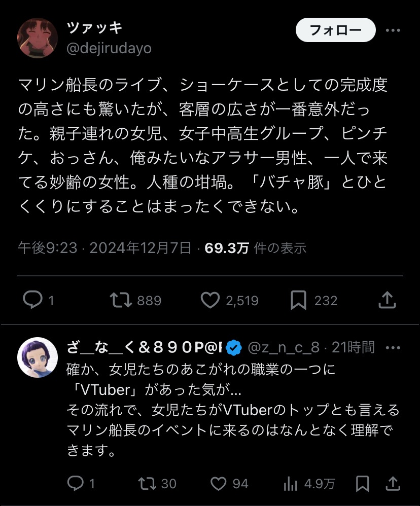Open ツァッキ's profile picture

point(38,38)
